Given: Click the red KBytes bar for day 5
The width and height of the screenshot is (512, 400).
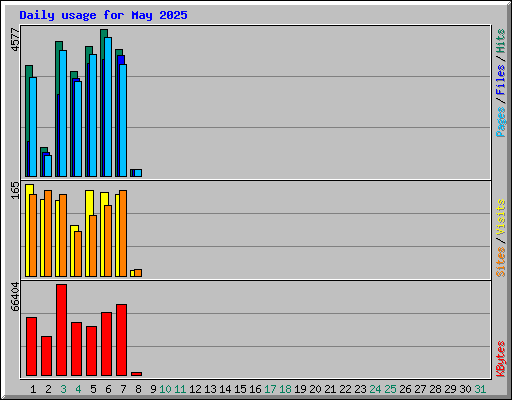Looking at the screenshot, I should pos(91,351).
